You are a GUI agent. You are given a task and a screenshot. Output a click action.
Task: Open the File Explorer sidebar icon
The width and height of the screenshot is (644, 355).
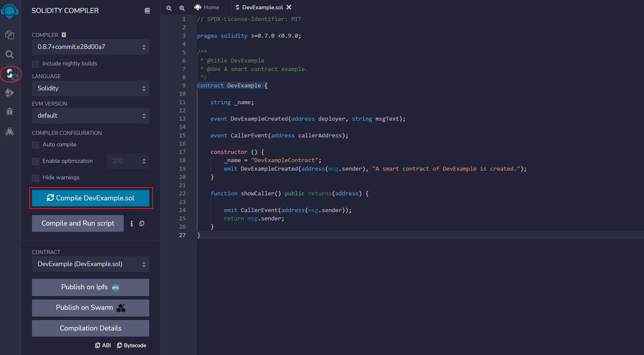coord(10,35)
